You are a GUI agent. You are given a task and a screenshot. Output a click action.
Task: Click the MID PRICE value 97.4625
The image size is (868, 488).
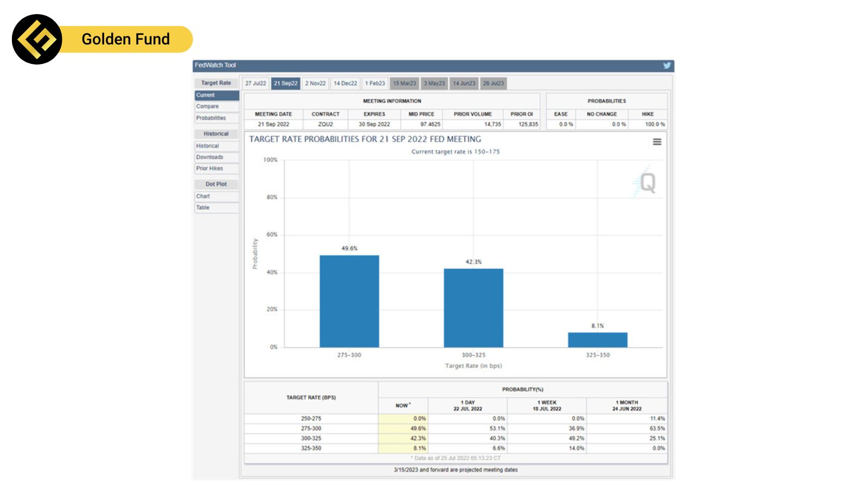(x=430, y=125)
